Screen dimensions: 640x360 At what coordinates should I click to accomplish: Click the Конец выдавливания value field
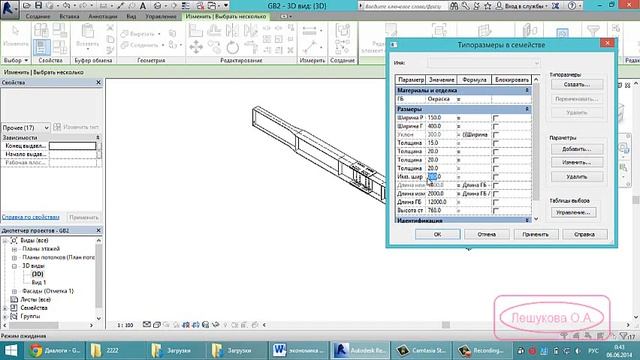[73, 146]
